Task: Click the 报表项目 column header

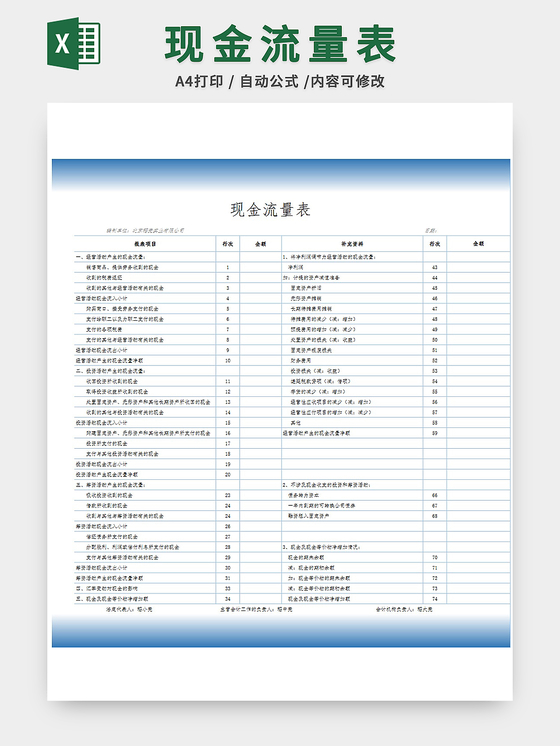Action: (x=145, y=244)
